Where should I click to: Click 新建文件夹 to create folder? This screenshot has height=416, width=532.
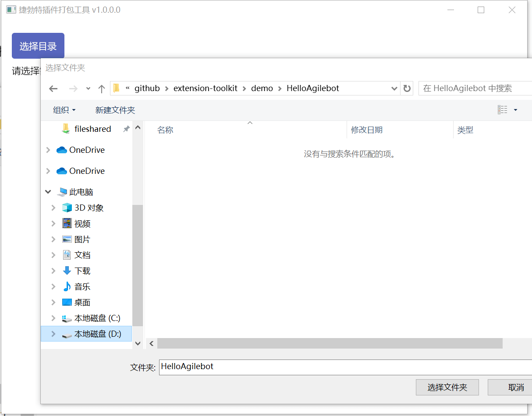point(115,110)
